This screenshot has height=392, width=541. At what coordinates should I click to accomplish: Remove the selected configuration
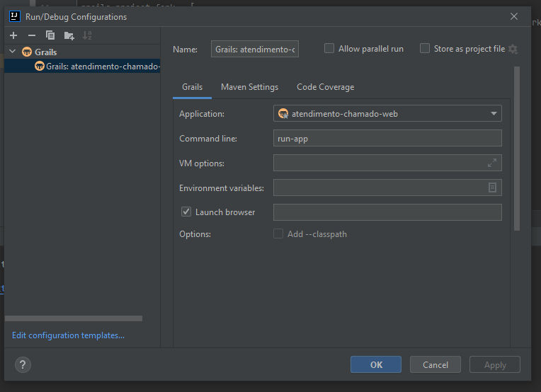point(32,35)
